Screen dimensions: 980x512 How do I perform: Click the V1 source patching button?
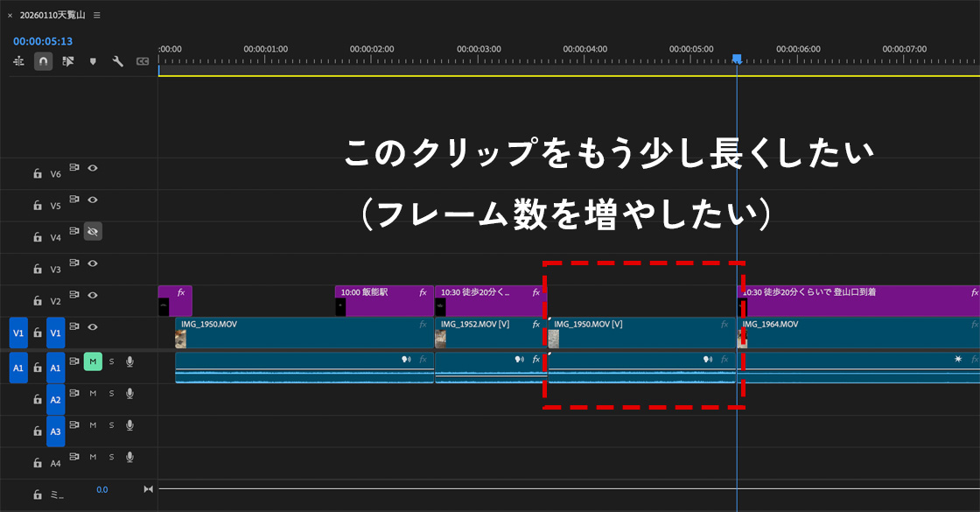click(x=18, y=333)
